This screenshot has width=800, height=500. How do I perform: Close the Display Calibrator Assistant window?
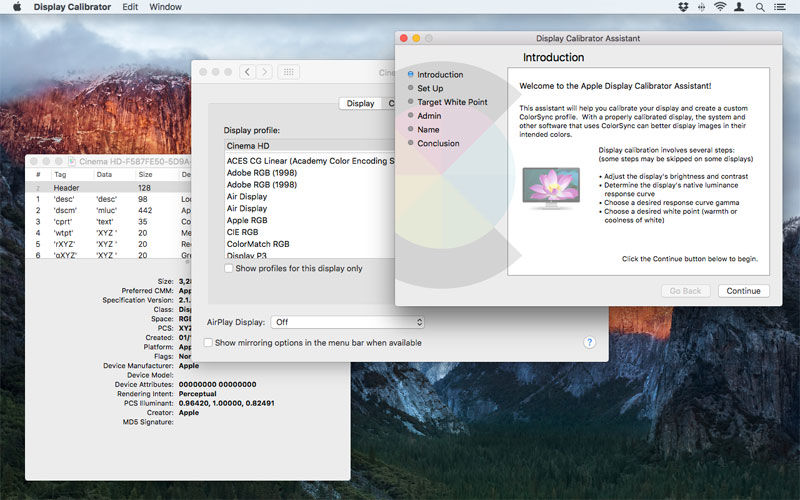[x=404, y=38]
